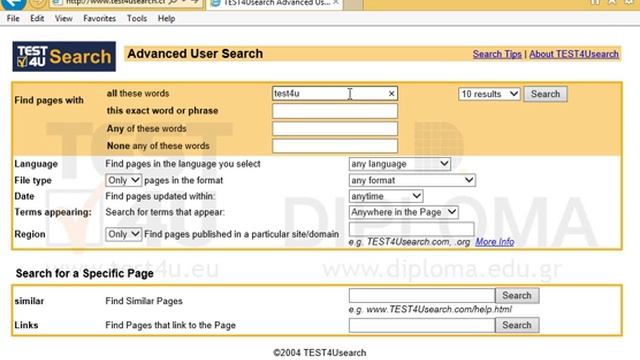Click the 'Search for a Specific Page' heading

tap(84, 273)
